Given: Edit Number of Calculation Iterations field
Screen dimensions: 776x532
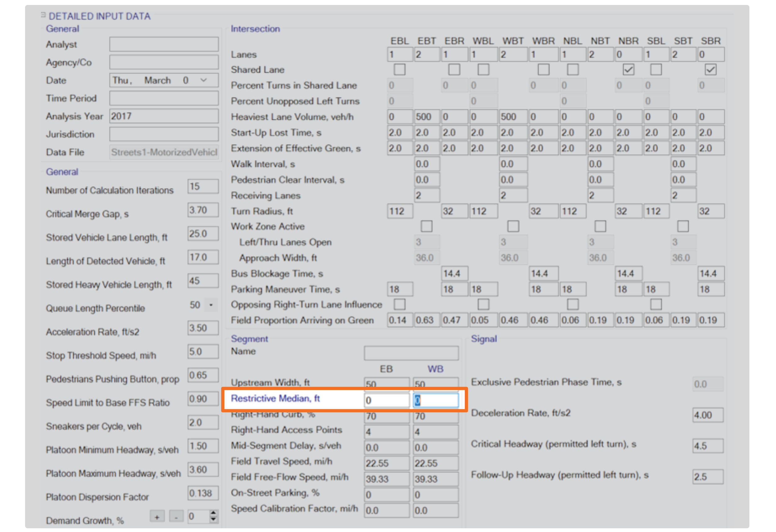Looking at the screenshot, I should 203,186.
